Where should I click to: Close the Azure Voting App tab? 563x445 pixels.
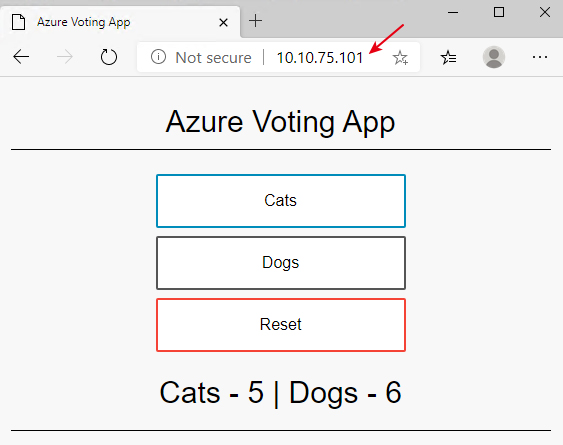[x=223, y=23]
